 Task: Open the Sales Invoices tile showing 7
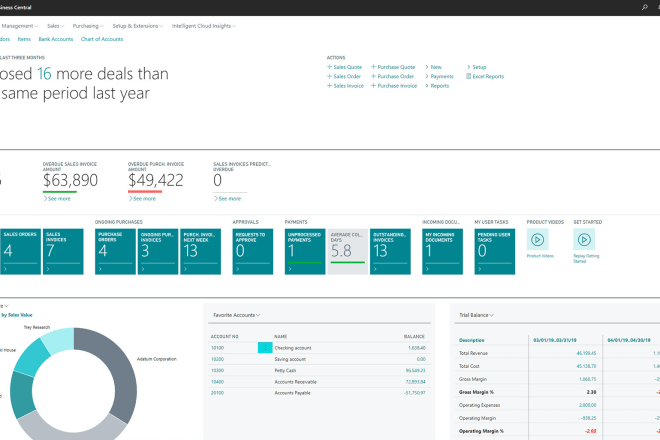click(63, 252)
